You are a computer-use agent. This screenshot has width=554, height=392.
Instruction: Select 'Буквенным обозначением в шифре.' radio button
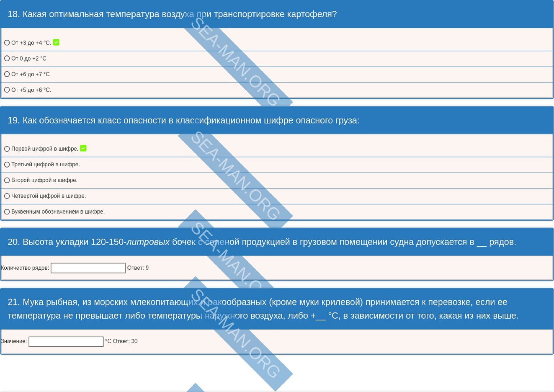[x=7, y=211]
